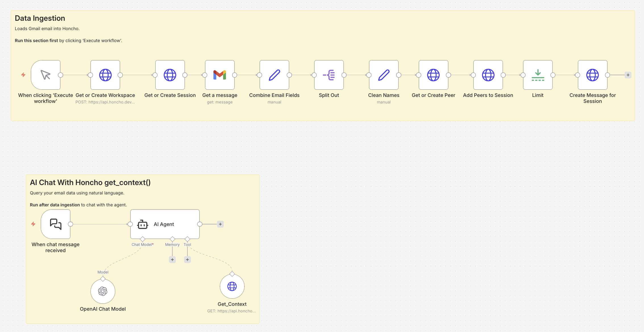The image size is (644, 332).
Task: Click the Chat Model connector on AI Agent
Action: point(143,239)
